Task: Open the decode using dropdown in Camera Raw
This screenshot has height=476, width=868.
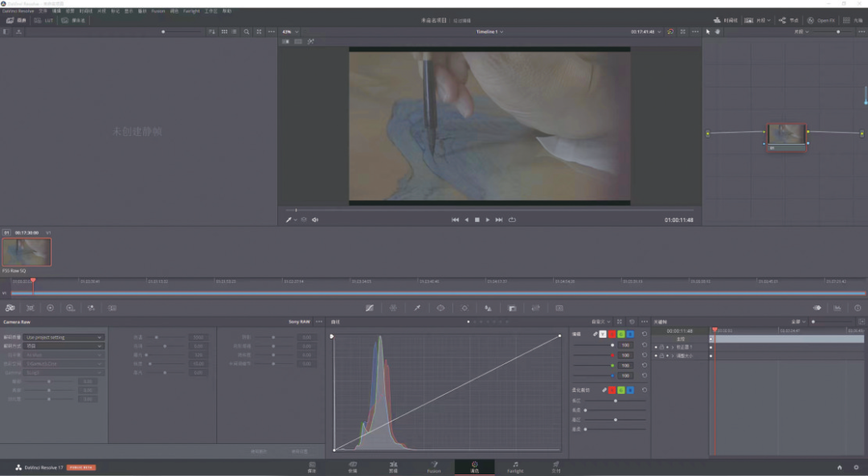Action: point(63,346)
